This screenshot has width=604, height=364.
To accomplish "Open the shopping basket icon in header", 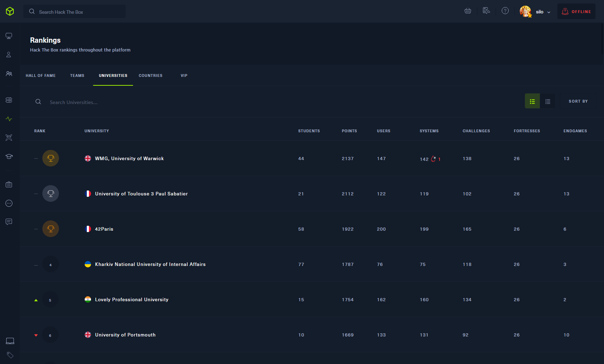I will [x=468, y=11].
